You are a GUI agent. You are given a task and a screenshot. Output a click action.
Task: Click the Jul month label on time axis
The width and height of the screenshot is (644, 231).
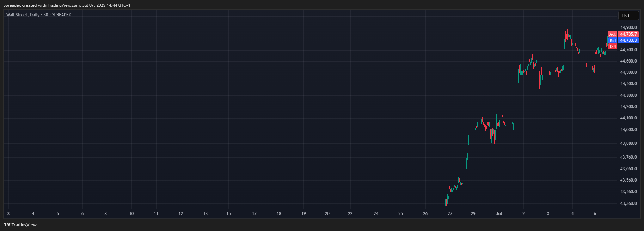[x=499, y=214]
